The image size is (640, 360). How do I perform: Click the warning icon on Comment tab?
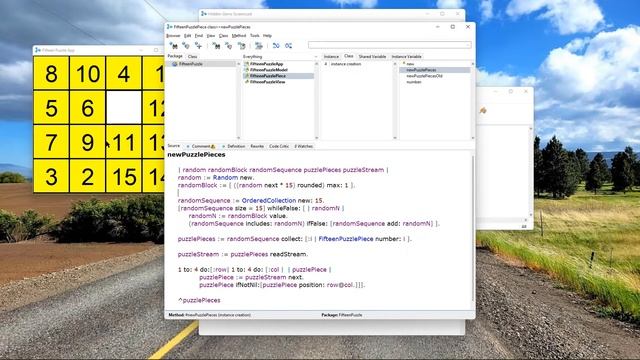point(213,146)
